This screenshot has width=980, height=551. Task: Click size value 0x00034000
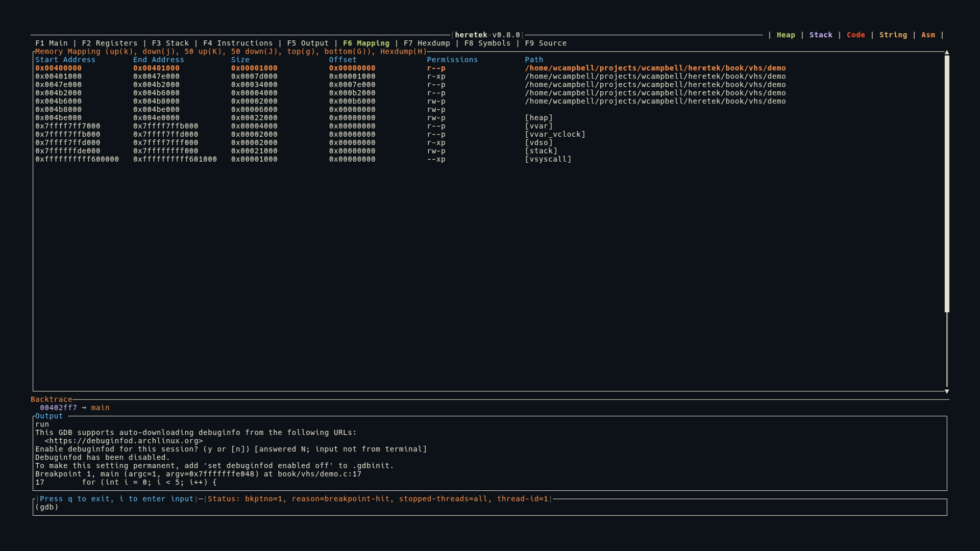(254, 85)
